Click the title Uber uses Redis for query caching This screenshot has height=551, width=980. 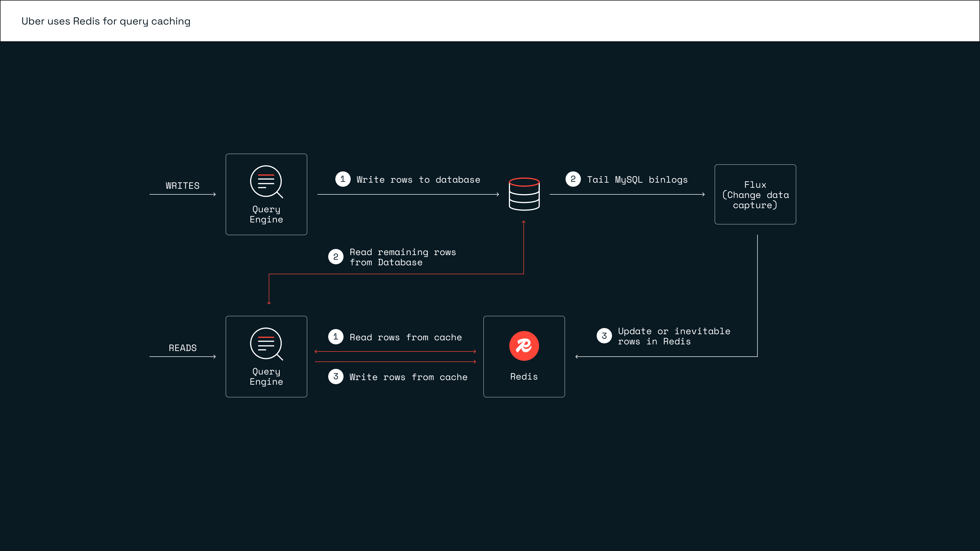tap(106, 21)
